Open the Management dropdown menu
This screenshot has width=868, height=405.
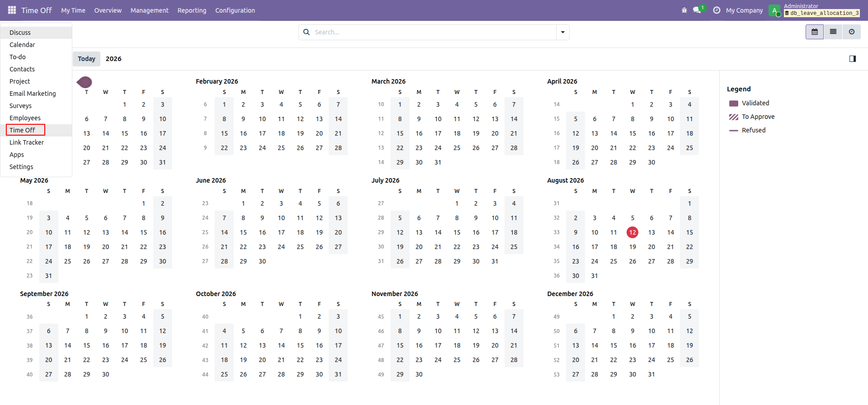tap(149, 10)
